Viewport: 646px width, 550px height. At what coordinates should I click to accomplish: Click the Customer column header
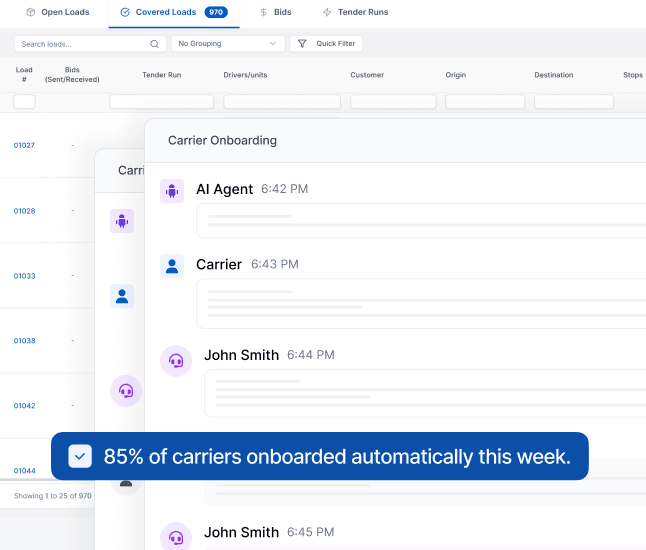click(x=367, y=75)
